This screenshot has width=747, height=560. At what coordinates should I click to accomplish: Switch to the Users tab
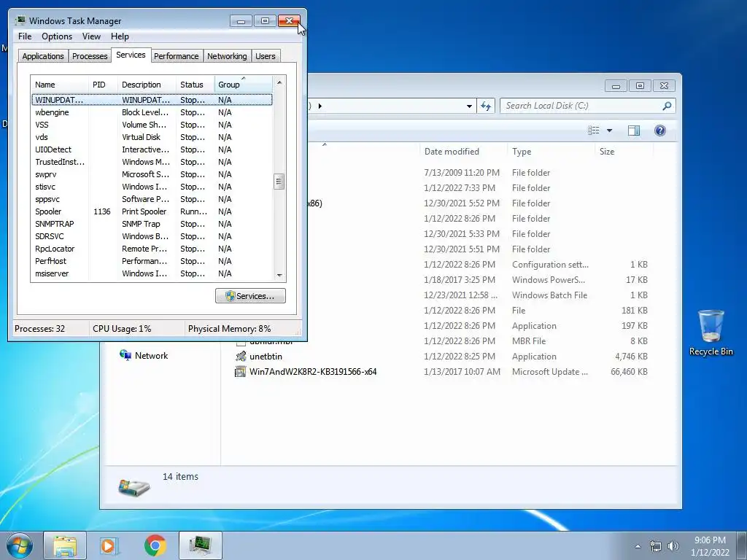pos(266,56)
